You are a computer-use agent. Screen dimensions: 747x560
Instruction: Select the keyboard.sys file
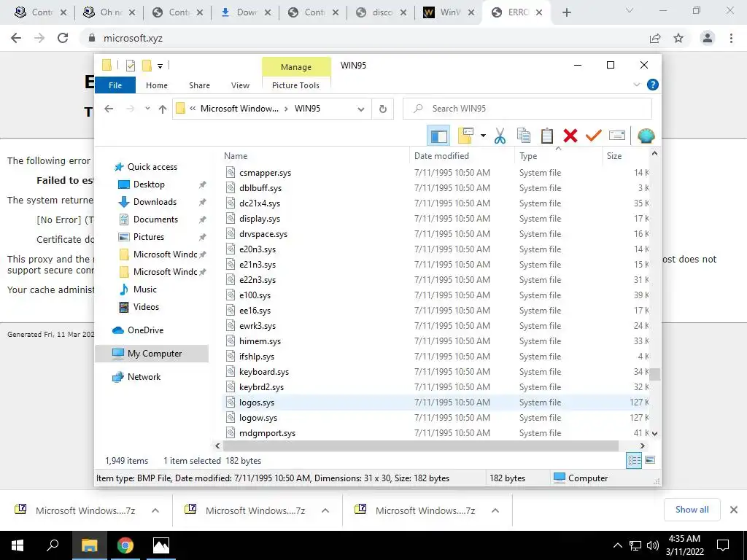[x=264, y=371]
